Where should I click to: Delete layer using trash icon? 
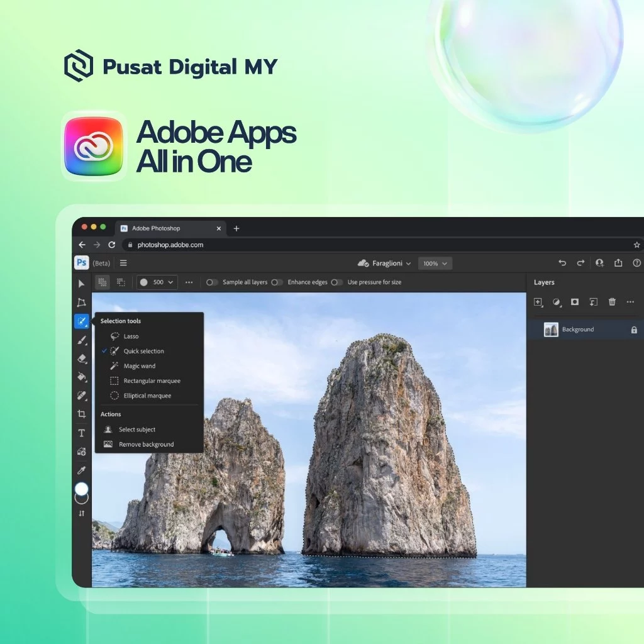(612, 302)
